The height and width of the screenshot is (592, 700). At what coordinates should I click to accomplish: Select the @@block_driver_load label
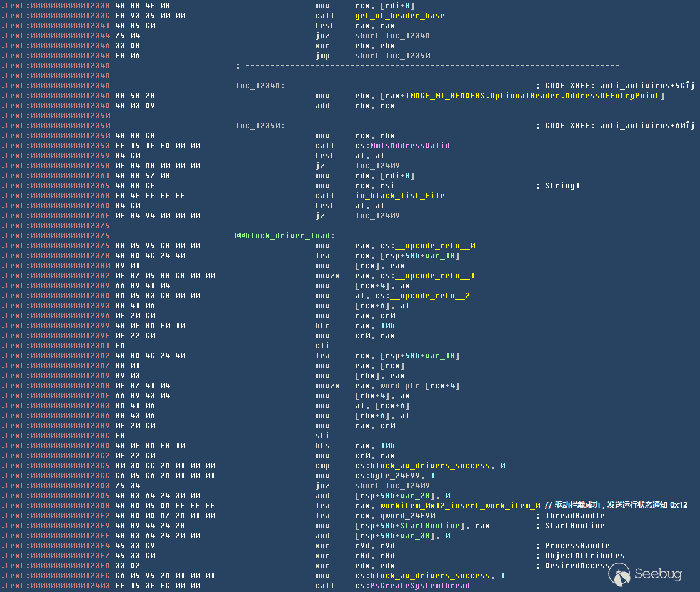(284, 236)
